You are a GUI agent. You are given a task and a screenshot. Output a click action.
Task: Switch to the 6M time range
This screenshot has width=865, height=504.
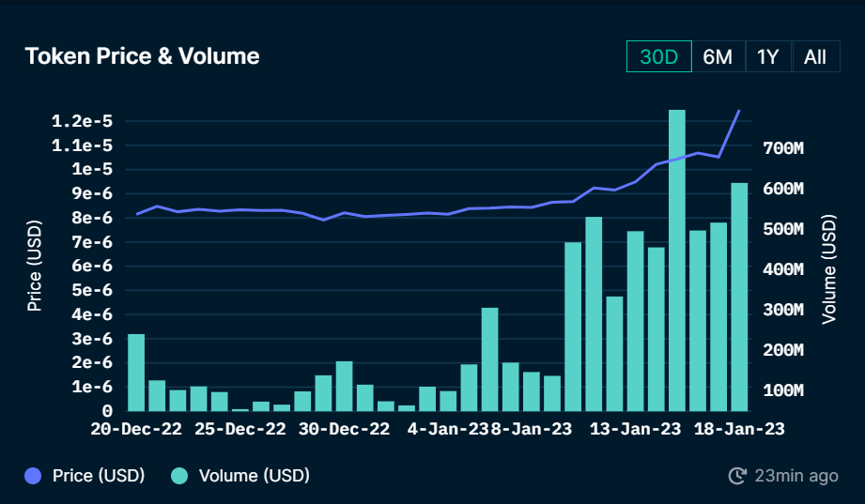point(718,56)
